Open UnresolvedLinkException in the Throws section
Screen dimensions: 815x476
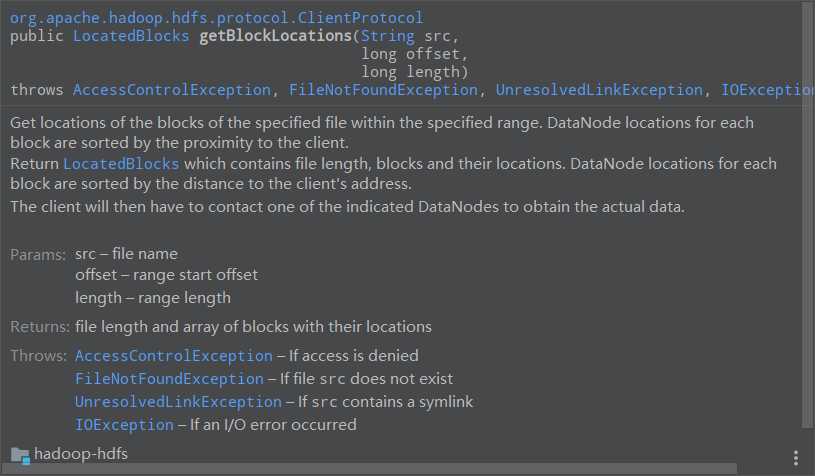(178, 402)
